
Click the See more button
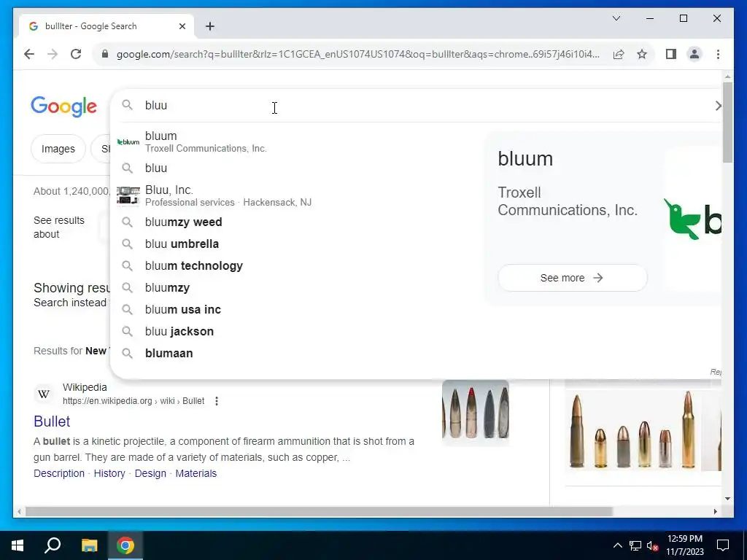[572, 278]
